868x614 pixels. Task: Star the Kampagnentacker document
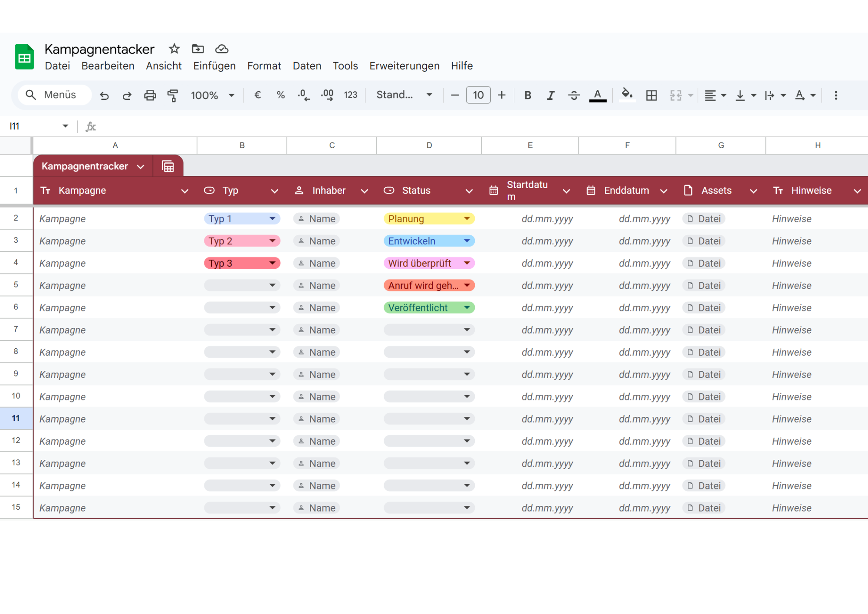[174, 49]
